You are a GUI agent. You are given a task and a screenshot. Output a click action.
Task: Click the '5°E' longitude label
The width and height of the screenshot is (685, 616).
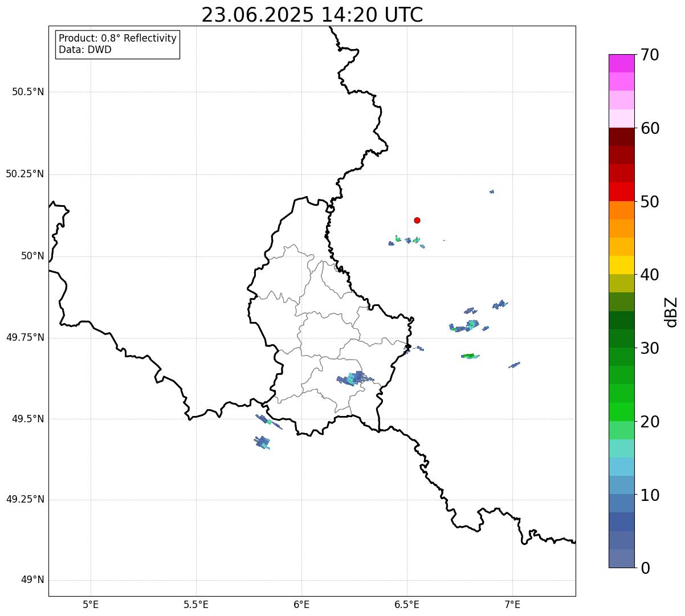(91, 604)
